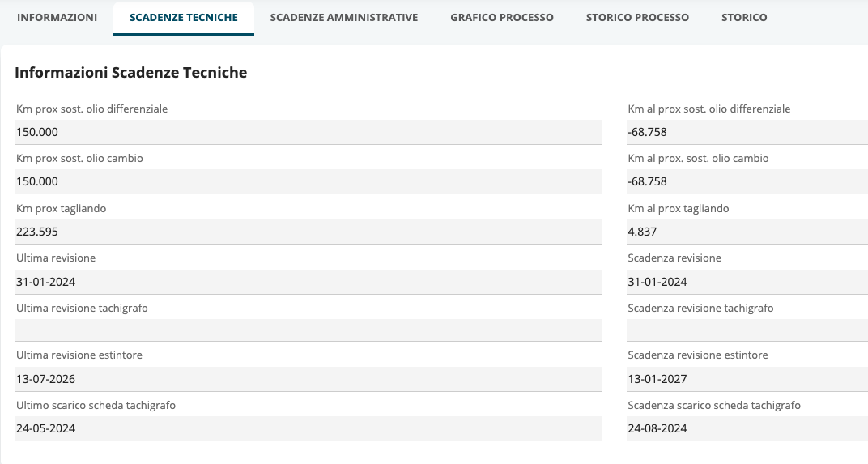
Task: Click Km al prox sost. olio differenziale field
Action: click(x=747, y=132)
